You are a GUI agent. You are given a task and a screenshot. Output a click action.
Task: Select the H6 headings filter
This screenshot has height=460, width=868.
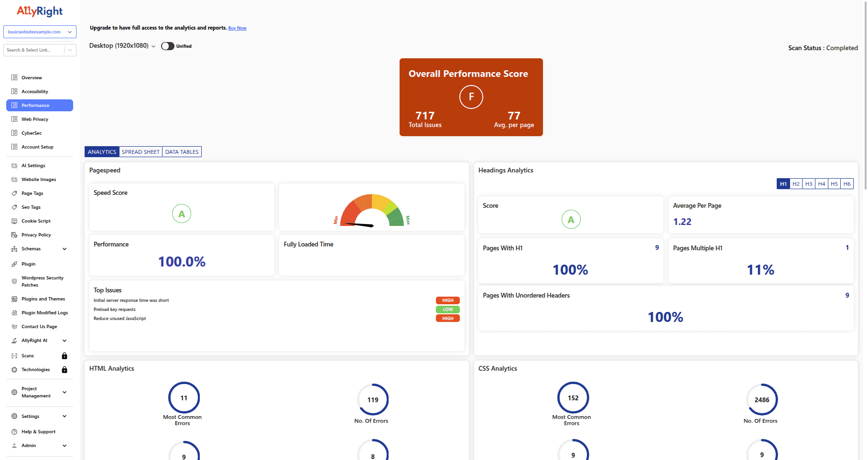847,183
